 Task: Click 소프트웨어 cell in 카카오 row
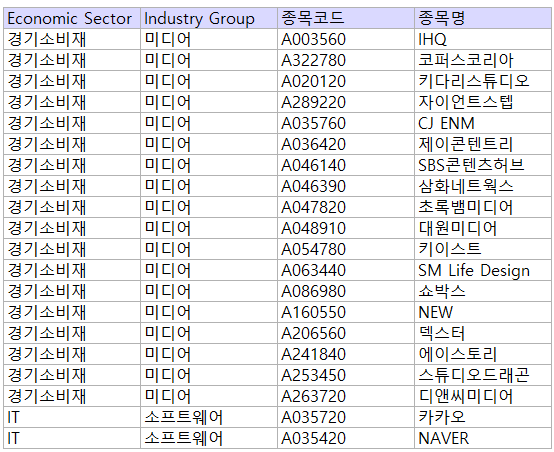click(x=209, y=417)
